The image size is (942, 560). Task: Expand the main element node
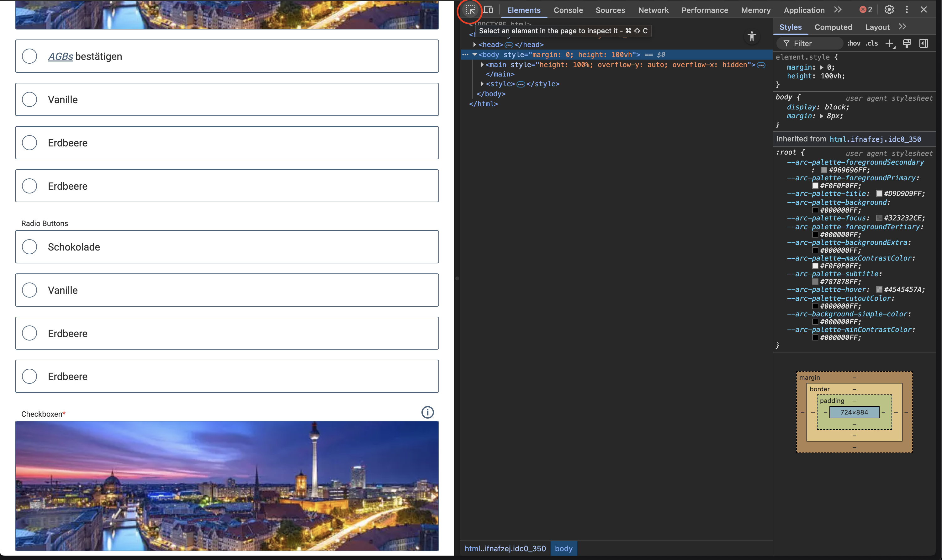click(482, 65)
